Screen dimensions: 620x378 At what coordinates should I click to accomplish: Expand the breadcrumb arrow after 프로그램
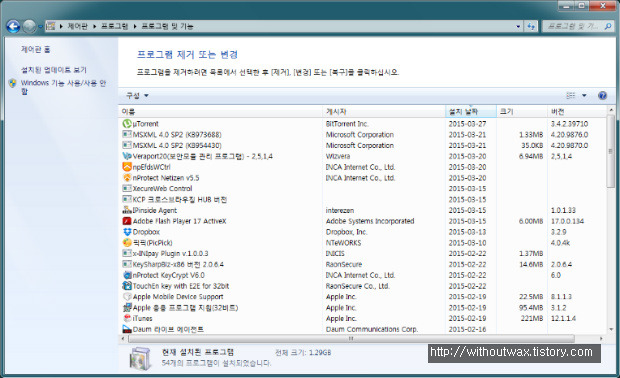coord(135,26)
